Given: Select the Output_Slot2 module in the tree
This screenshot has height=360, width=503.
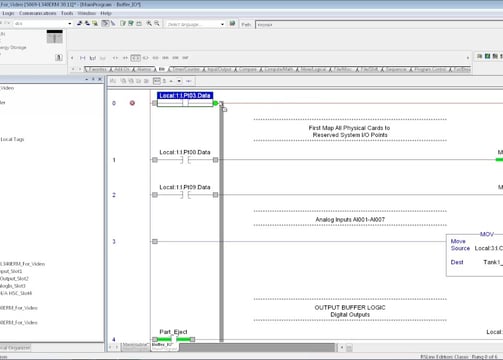Looking at the screenshot, I should coord(14,279).
